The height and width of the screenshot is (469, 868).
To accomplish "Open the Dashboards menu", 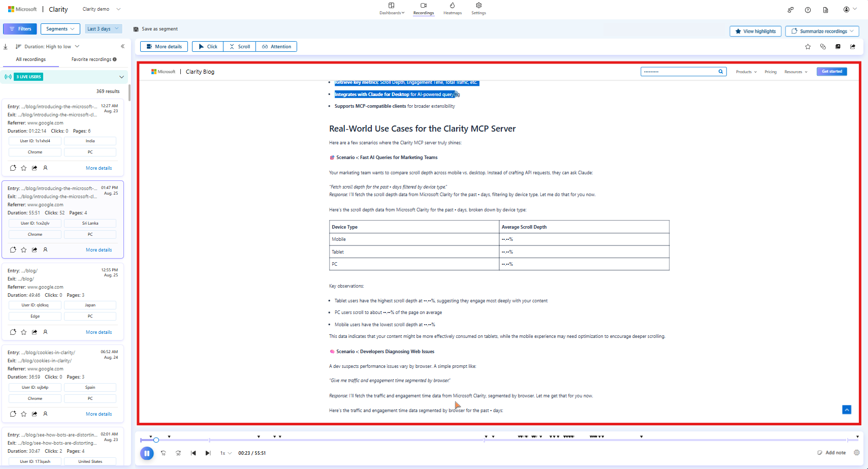I will tap(392, 9).
